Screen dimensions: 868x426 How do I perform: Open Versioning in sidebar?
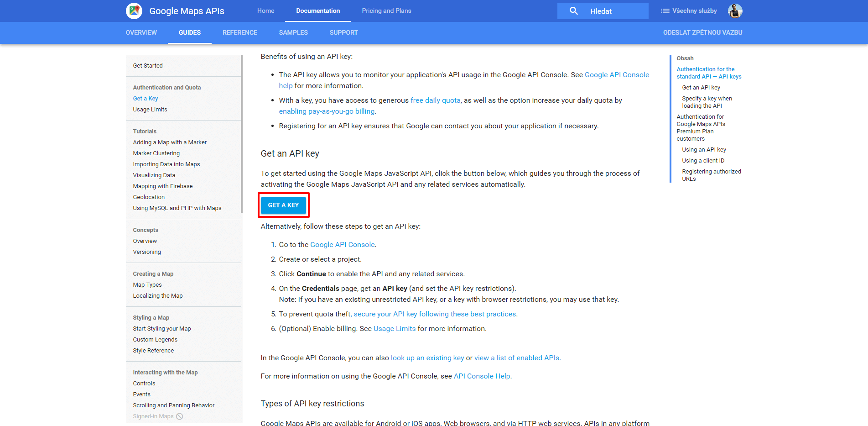147,252
